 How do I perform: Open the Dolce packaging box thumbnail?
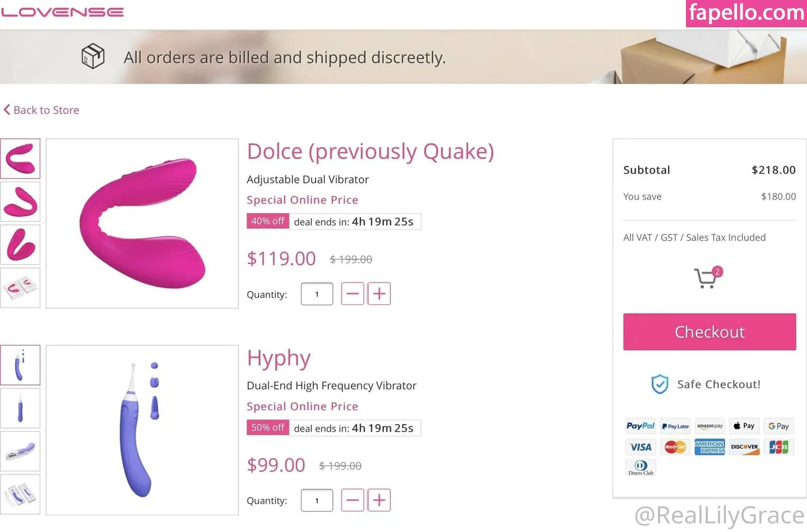20,288
